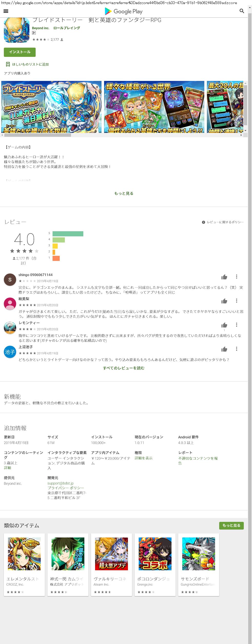Open more options for 絵美梨's review
Screen dimensions: 252x644
(x=237, y=301)
